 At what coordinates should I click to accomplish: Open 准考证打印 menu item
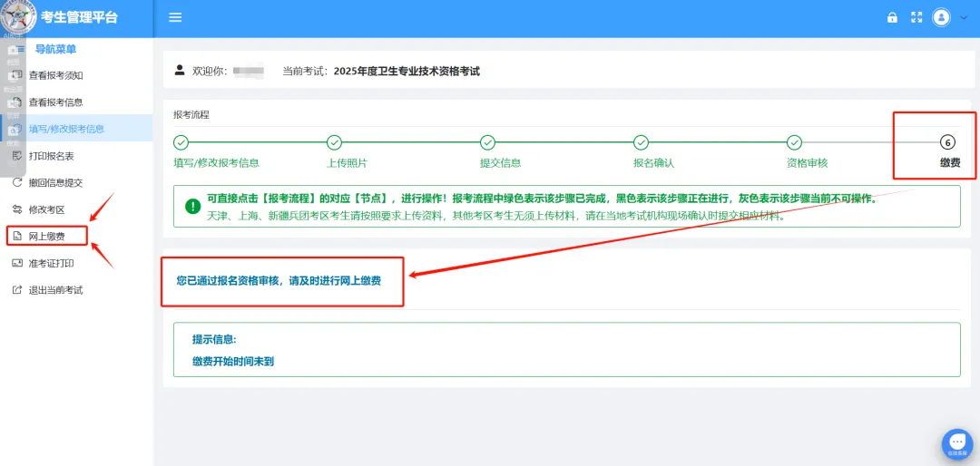point(51,264)
